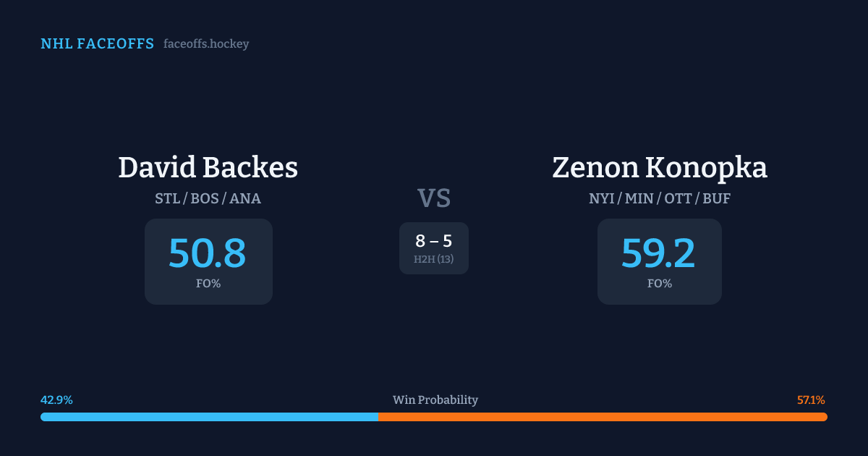Screen dimensions: 868x456
Task: Click the VS text between players
Action: 434,198
